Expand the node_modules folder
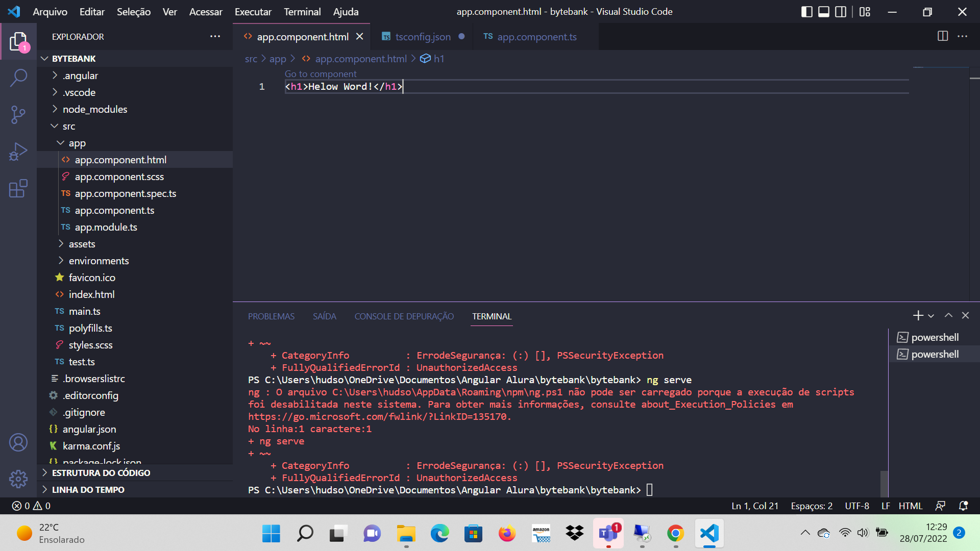980x551 pixels. [135, 109]
